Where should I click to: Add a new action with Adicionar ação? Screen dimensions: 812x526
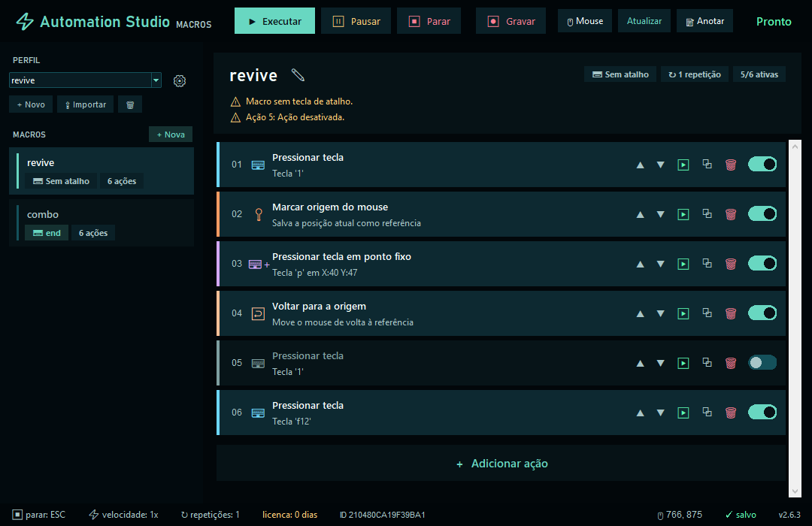(x=501, y=464)
